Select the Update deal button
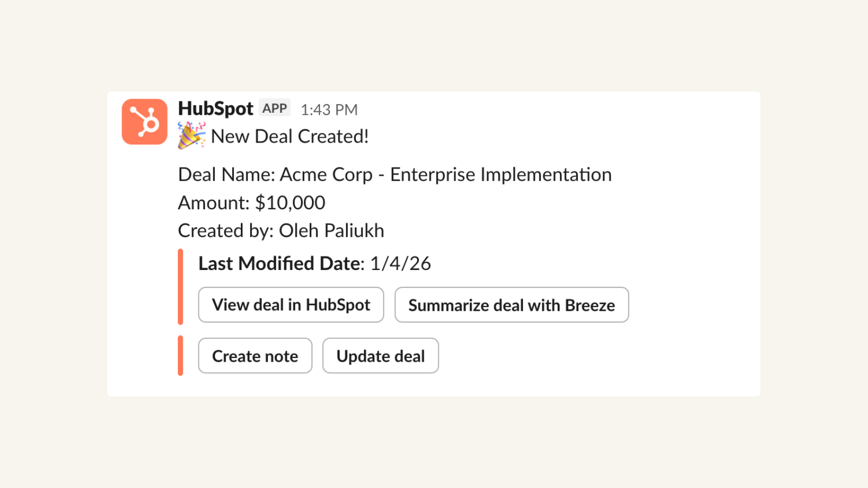Screen dimensions: 868x488 (x=380, y=356)
